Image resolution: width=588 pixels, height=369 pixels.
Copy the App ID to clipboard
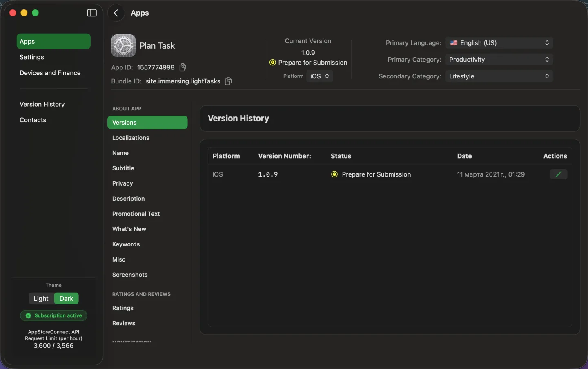[x=183, y=67]
